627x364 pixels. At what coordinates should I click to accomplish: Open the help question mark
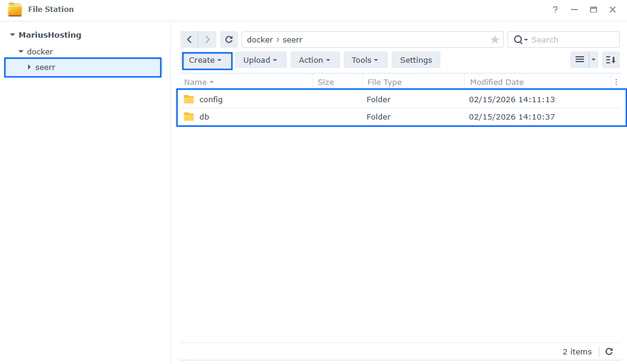click(x=555, y=10)
